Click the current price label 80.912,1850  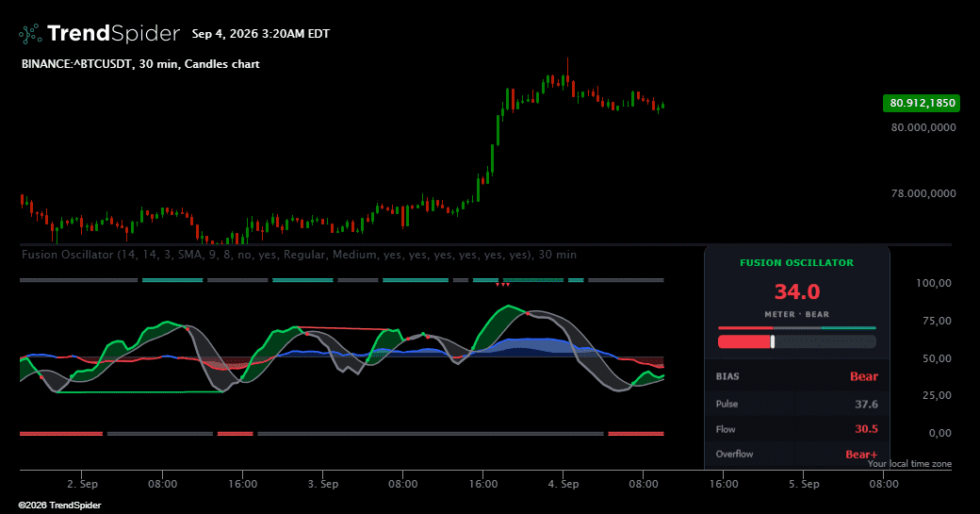[x=922, y=103]
